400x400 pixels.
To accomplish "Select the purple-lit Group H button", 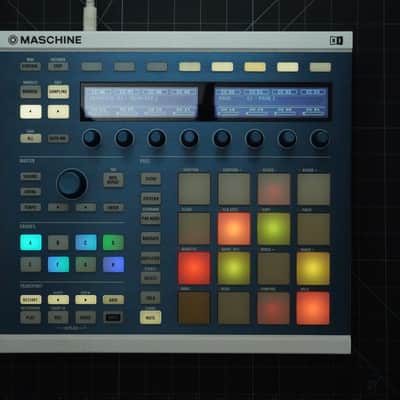I will [113, 264].
